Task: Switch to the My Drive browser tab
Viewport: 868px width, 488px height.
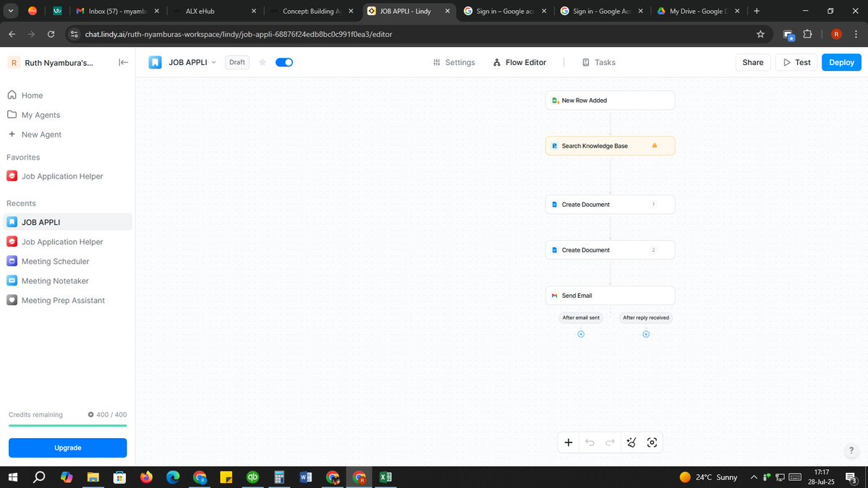Action: [x=697, y=11]
